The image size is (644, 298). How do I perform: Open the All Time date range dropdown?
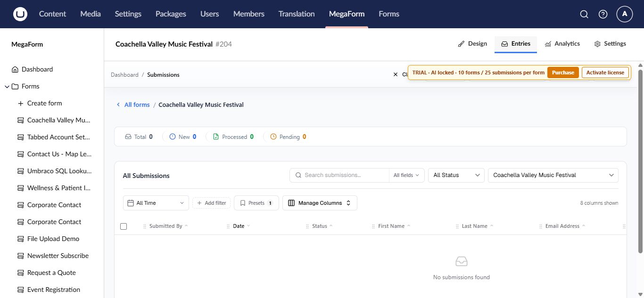(156, 203)
